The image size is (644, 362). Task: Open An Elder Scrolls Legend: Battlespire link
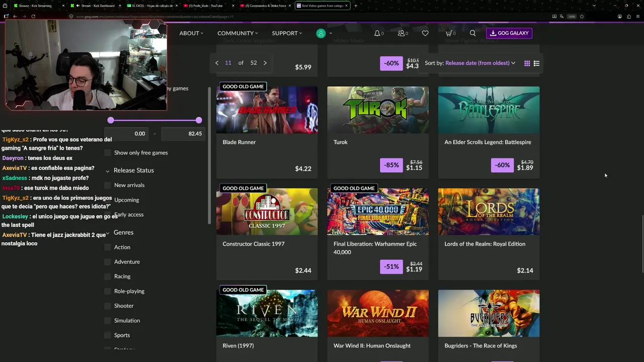(x=488, y=142)
